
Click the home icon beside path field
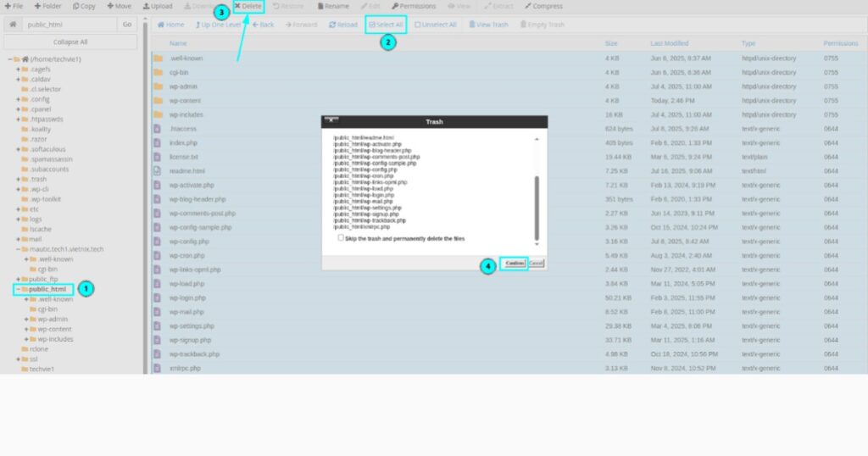point(13,25)
